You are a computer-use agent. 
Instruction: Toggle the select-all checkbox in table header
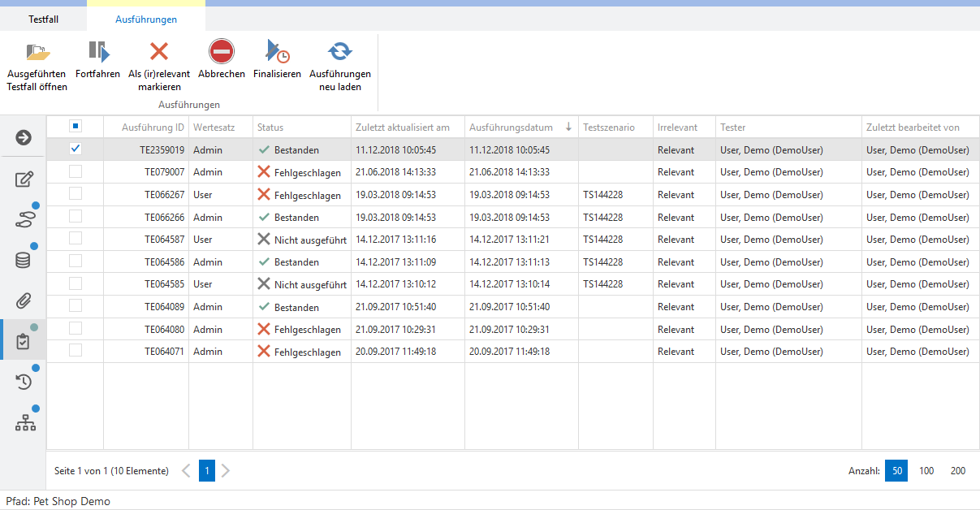coord(76,126)
